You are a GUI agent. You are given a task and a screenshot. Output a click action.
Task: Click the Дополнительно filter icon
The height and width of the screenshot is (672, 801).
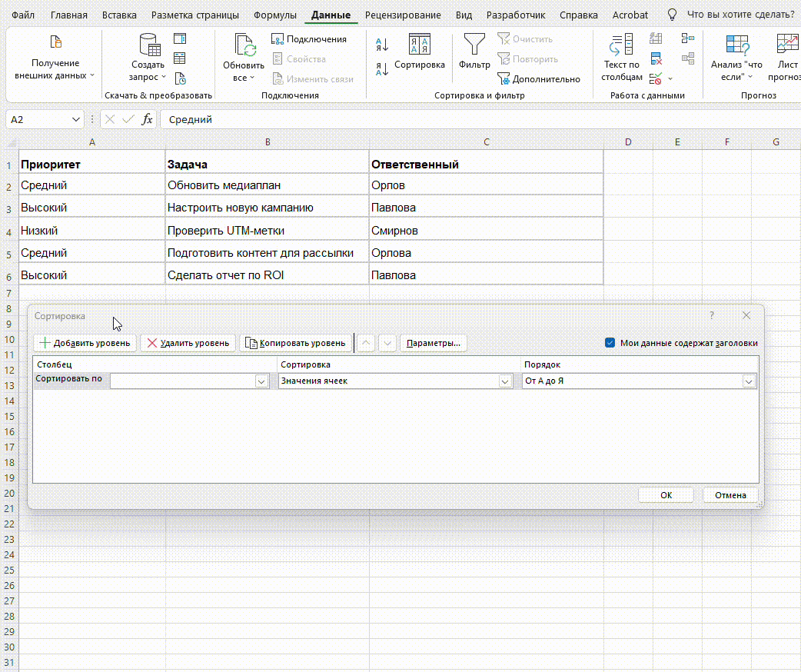click(x=504, y=78)
